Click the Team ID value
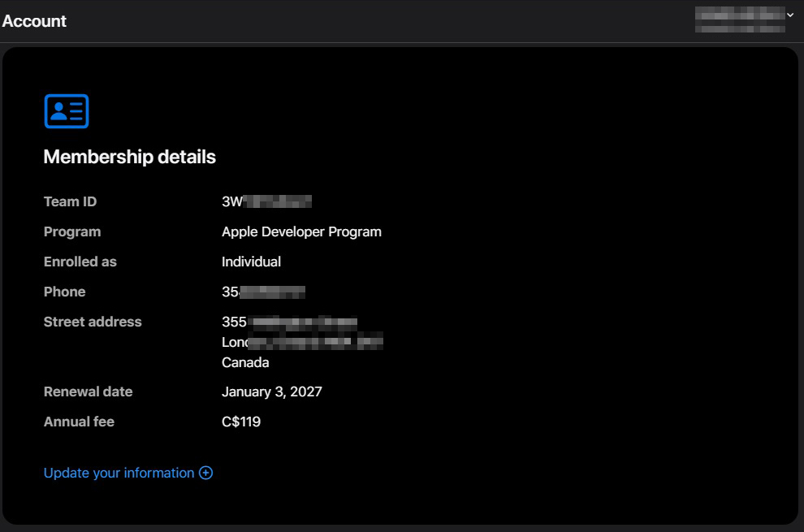This screenshot has width=804, height=532. pos(266,201)
